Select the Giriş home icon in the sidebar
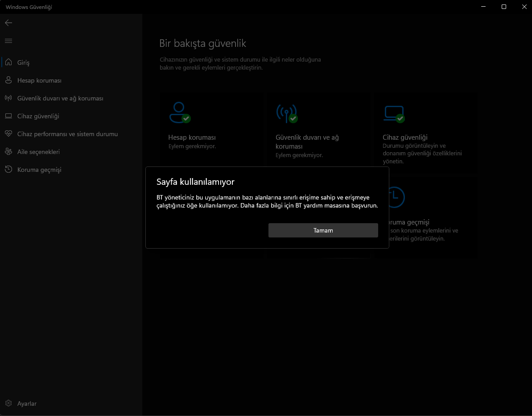 (x=8, y=62)
